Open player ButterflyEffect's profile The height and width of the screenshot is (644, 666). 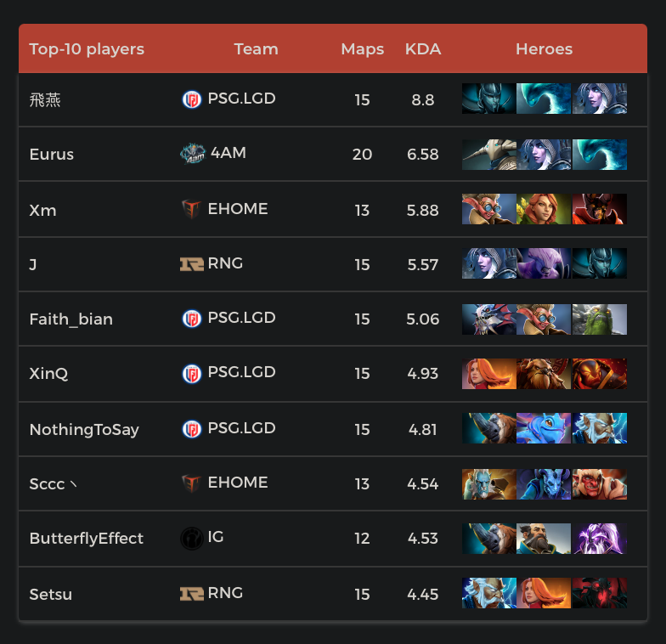(86, 538)
